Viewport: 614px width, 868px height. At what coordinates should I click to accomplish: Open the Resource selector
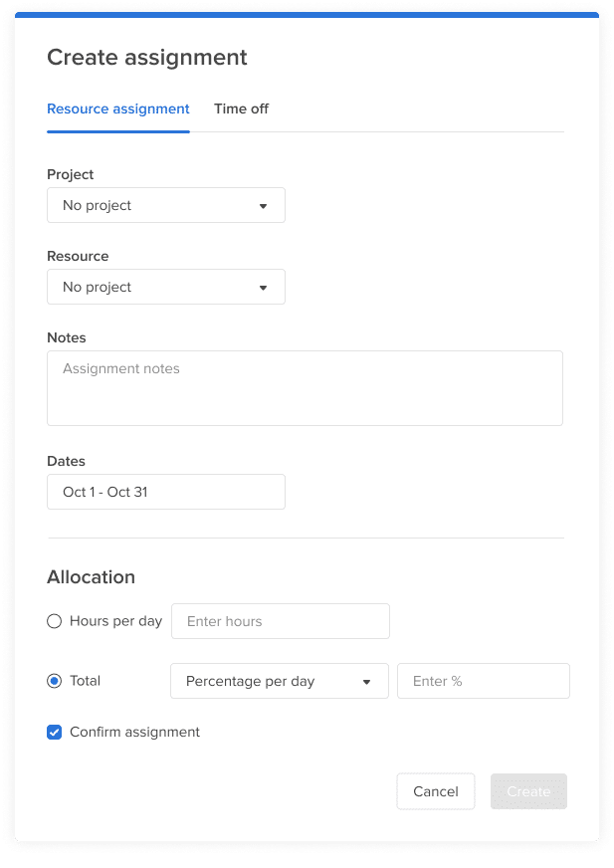tap(165, 287)
